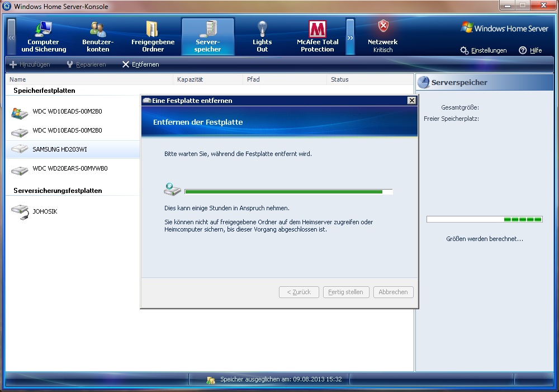Click the size calculation progress bar
The height and width of the screenshot is (392, 559).
tap(485, 219)
